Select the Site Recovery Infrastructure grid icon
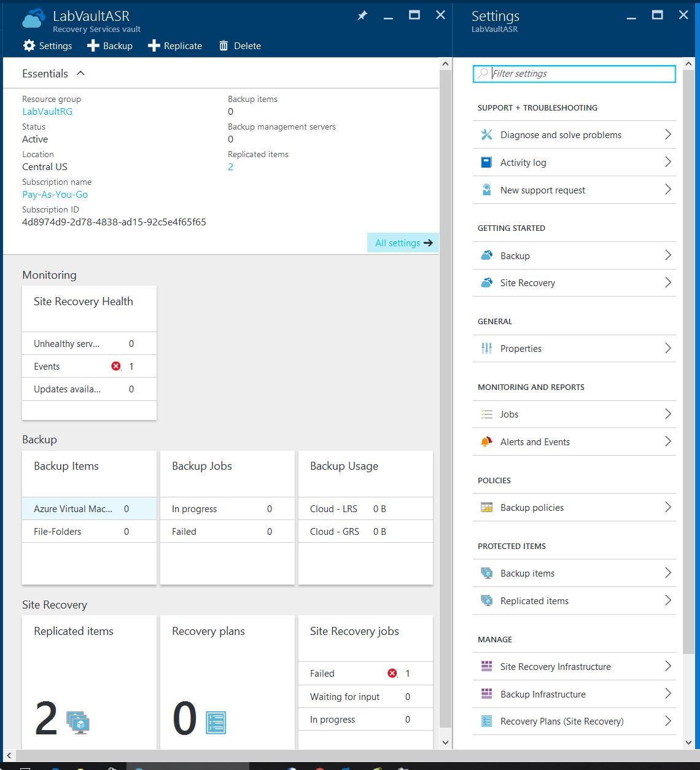This screenshot has height=770, width=700. pos(486,667)
